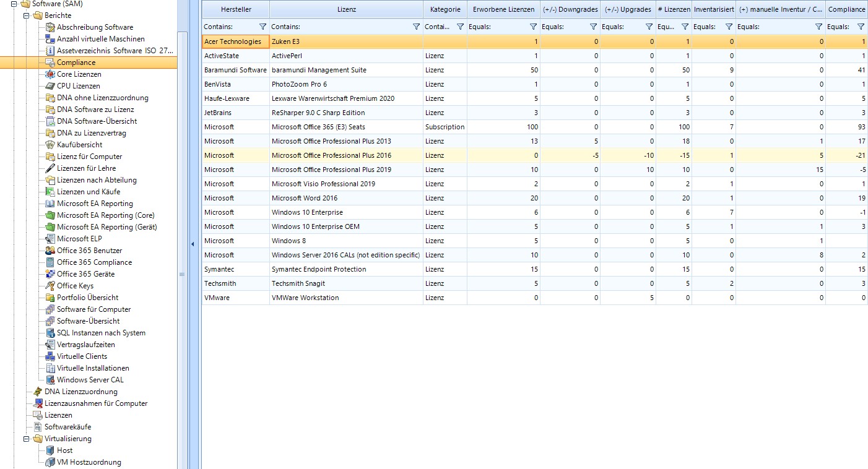Sort by the Lizenz column header
The image size is (868, 469).
[x=346, y=9]
